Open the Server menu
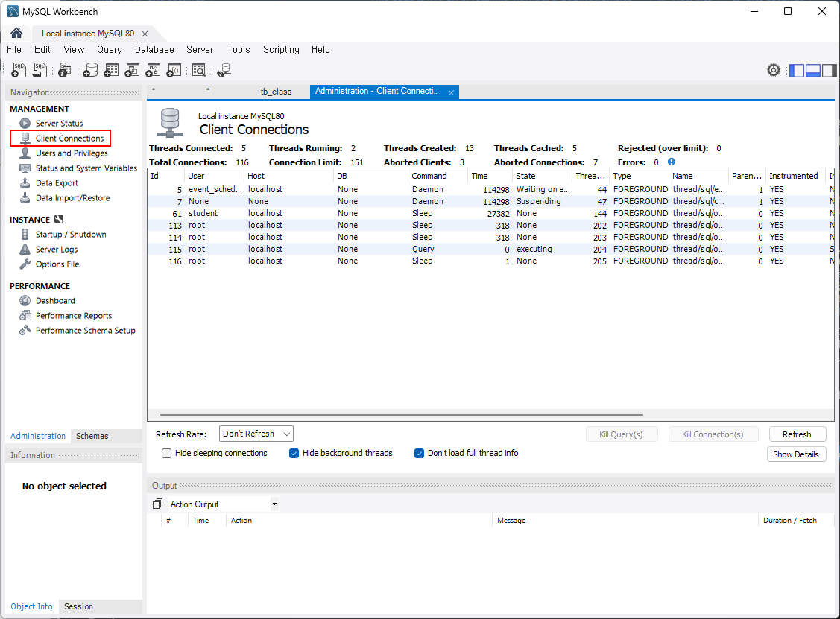 [x=200, y=50]
